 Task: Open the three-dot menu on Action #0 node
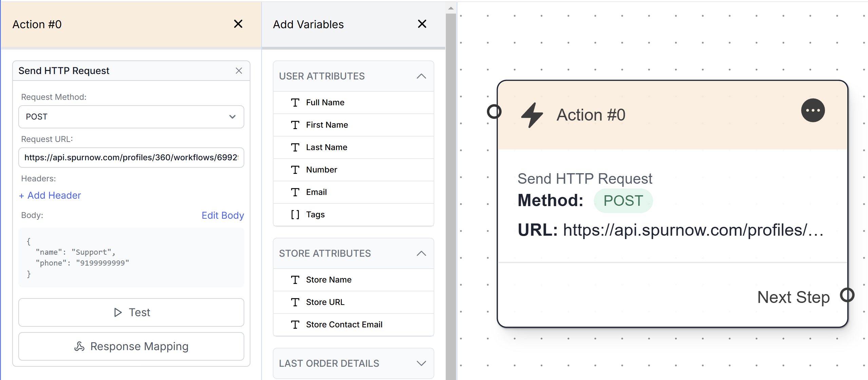coord(813,110)
